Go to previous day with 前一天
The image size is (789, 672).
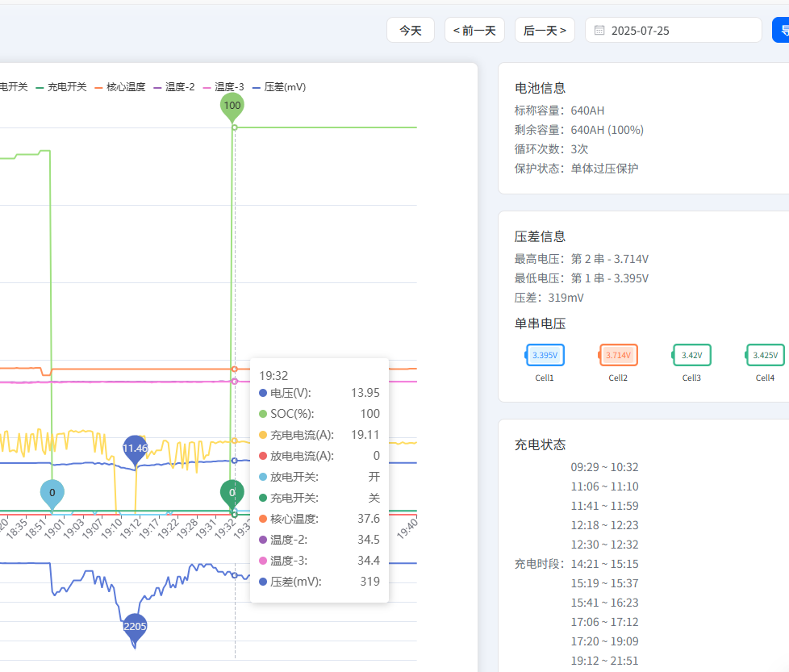coord(474,30)
